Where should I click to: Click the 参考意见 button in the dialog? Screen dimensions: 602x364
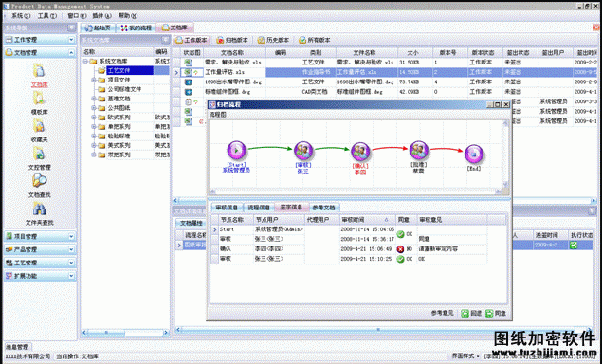(x=442, y=314)
